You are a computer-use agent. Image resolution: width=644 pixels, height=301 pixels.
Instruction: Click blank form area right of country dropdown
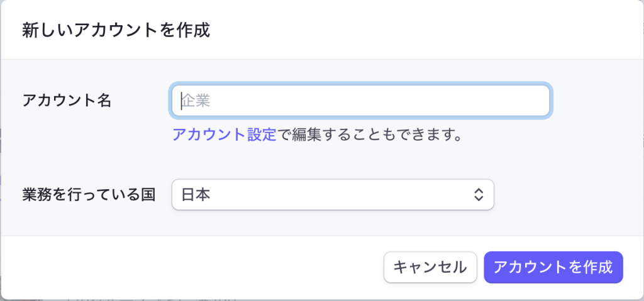point(566,195)
